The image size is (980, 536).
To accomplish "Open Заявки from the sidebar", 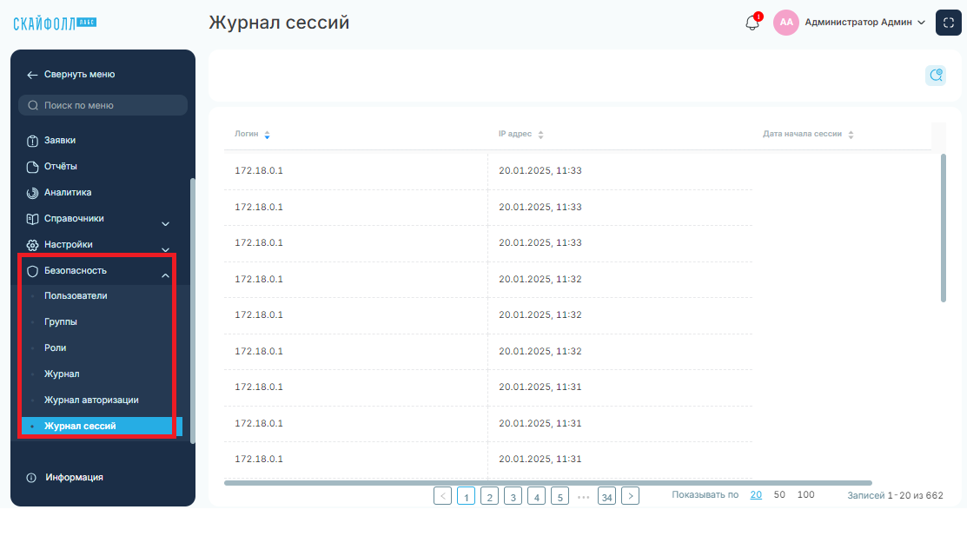I will click(x=59, y=141).
